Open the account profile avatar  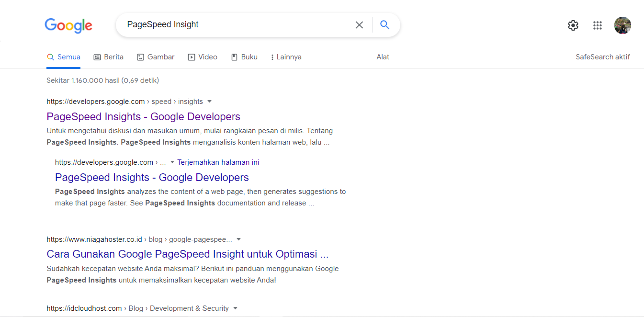[622, 25]
